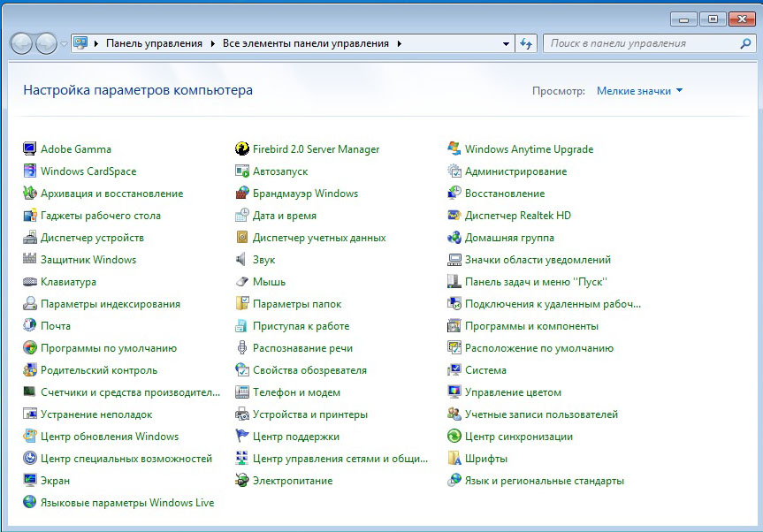Viewport: 763px width, 532px height.
Task: Open the Администрирование link
Action: [x=515, y=171]
